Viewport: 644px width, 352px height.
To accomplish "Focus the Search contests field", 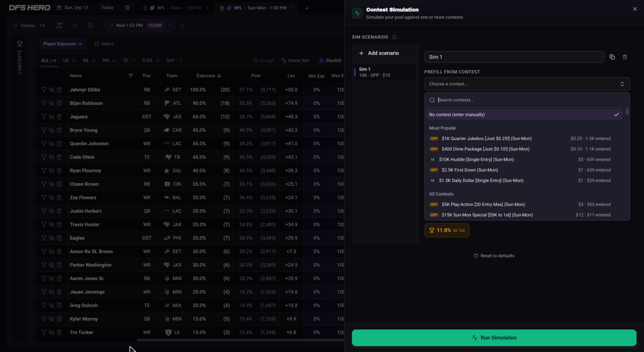I will click(527, 100).
